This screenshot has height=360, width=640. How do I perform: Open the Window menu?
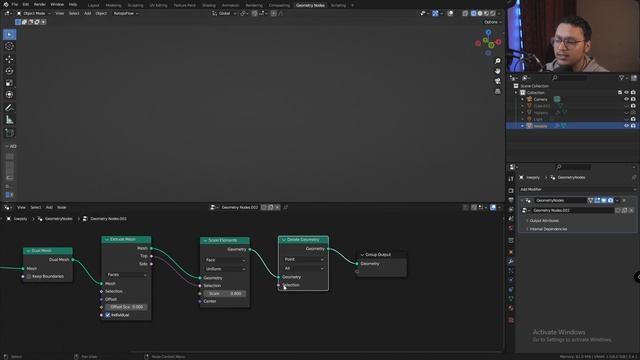coord(57,4)
